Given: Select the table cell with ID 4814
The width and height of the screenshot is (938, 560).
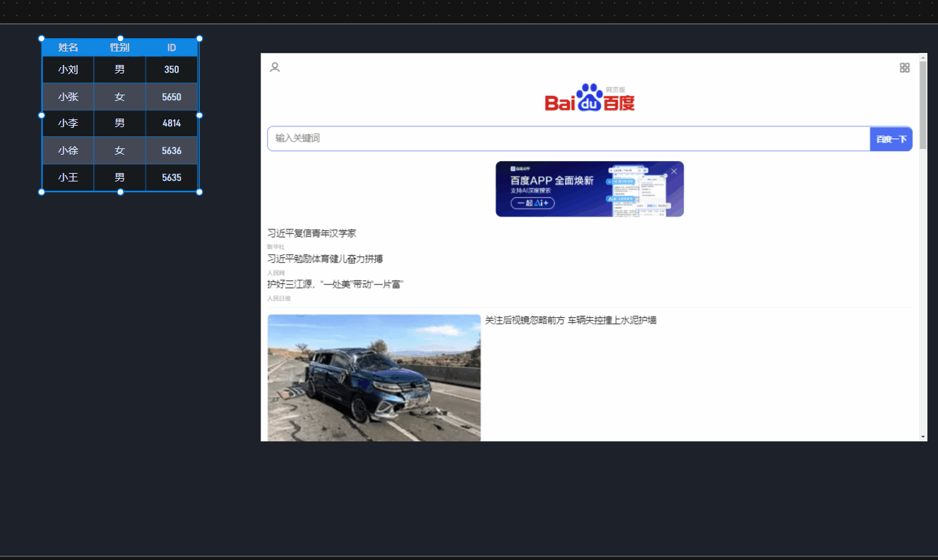Looking at the screenshot, I should 172,124.
